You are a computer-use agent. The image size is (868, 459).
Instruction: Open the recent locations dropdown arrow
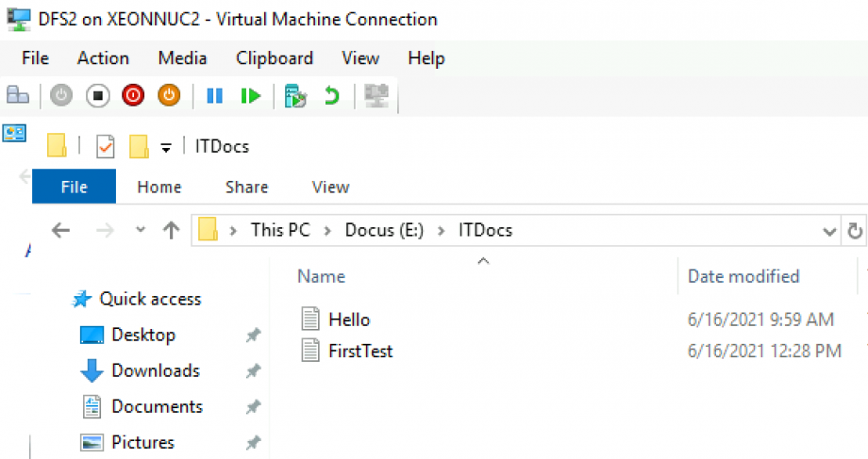(x=141, y=230)
